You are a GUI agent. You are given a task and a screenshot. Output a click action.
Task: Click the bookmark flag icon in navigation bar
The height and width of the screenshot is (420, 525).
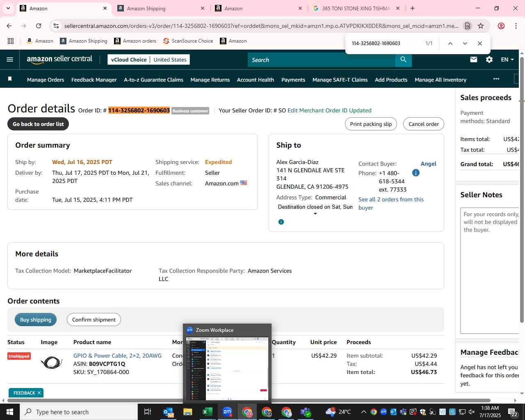pyautogui.click(x=10, y=79)
